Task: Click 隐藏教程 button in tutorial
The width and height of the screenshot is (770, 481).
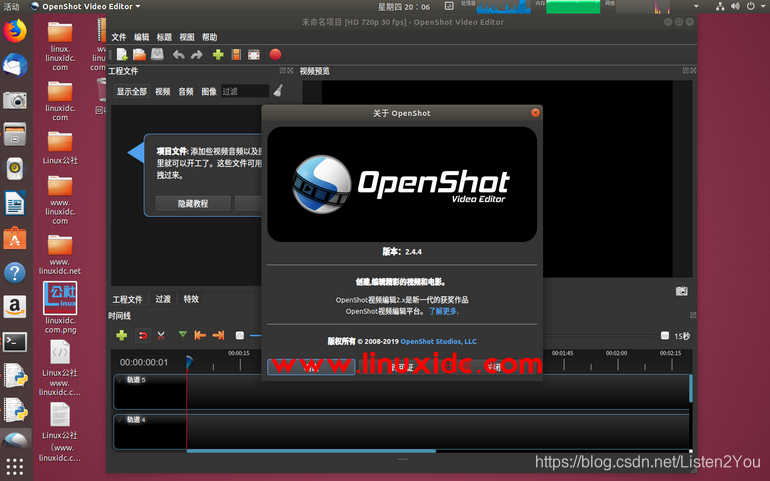Action: pyautogui.click(x=193, y=203)
